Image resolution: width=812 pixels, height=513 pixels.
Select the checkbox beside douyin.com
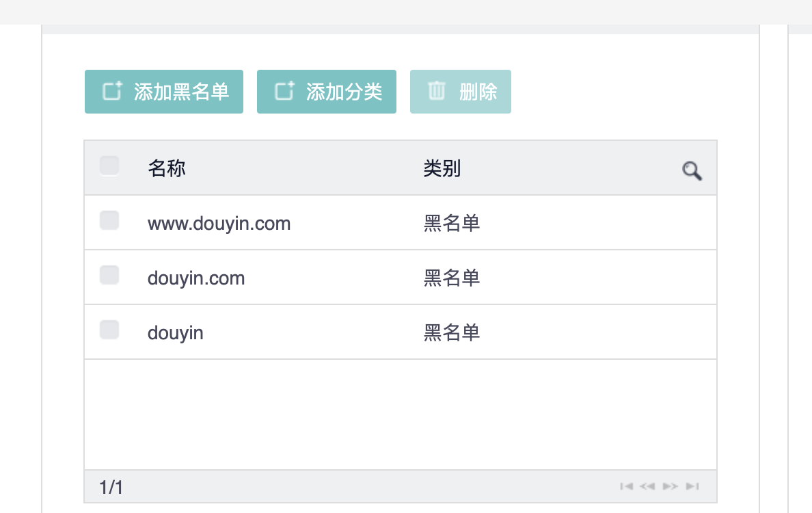(109, 276)
